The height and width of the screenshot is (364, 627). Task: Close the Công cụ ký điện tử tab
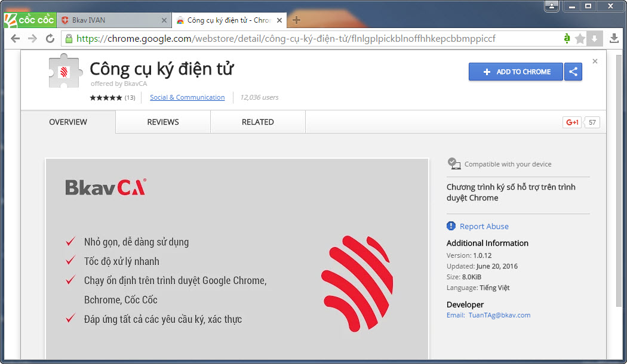(x=279, y=20)
